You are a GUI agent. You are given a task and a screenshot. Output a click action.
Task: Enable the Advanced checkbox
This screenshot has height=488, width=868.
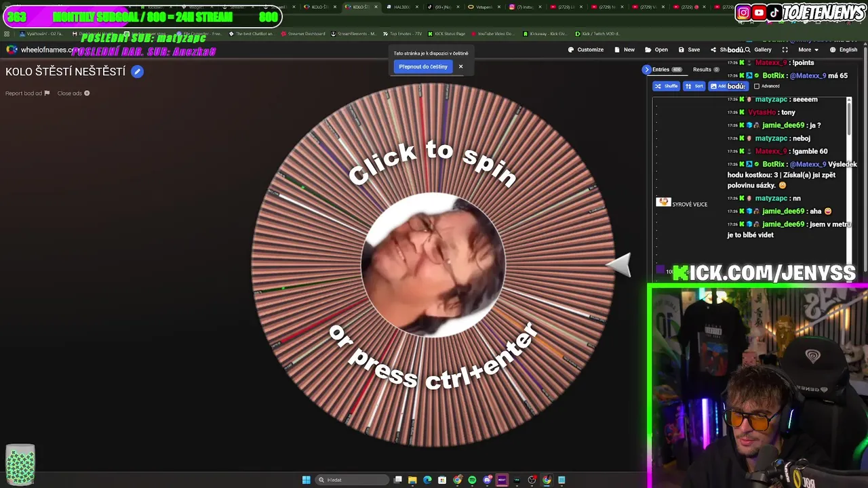[757, 86]
